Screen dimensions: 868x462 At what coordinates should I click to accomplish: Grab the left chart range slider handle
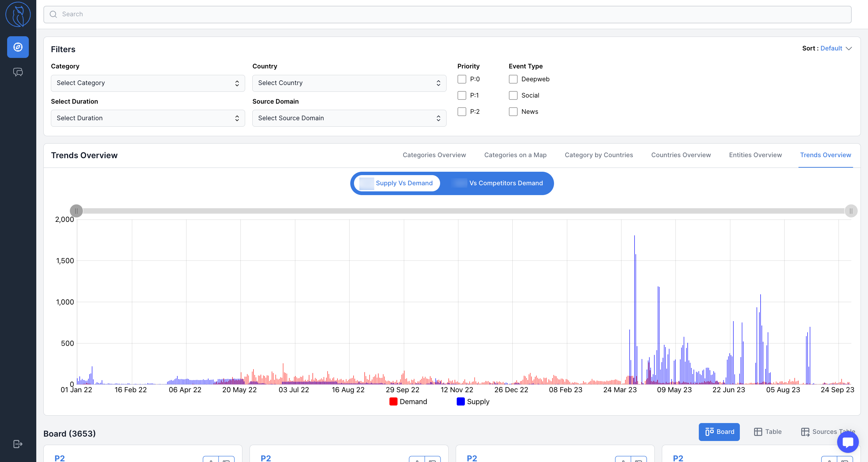coord(76,211)
